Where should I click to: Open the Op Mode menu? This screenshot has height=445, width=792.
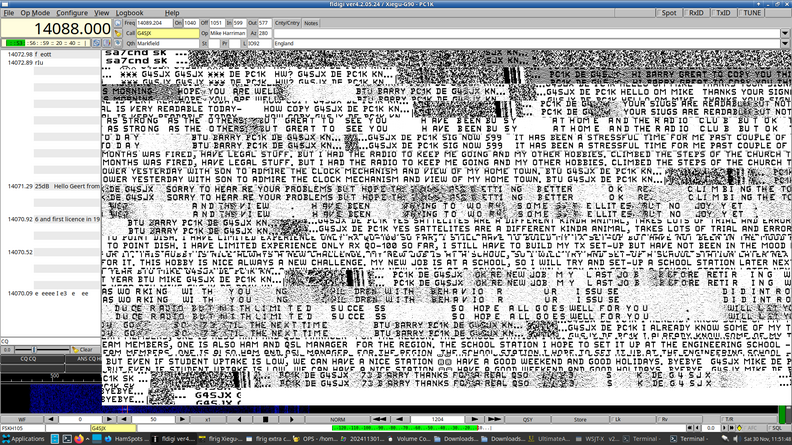click(35, 13)
